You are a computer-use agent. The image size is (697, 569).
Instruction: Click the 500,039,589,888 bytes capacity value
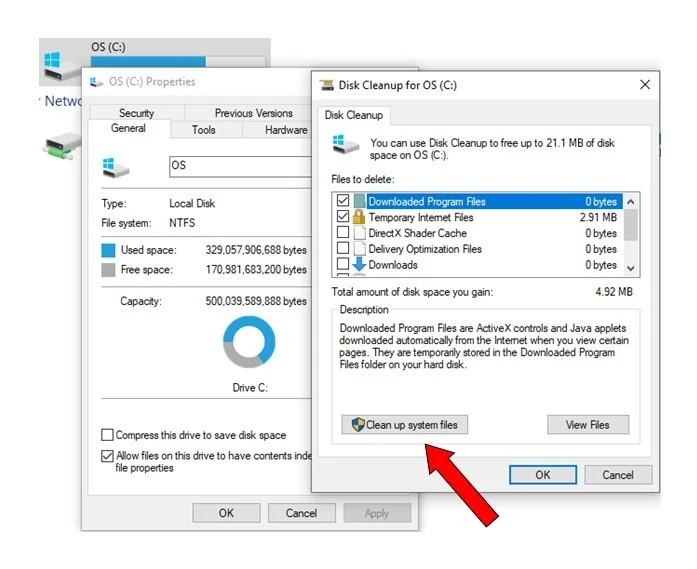(256, 301)
